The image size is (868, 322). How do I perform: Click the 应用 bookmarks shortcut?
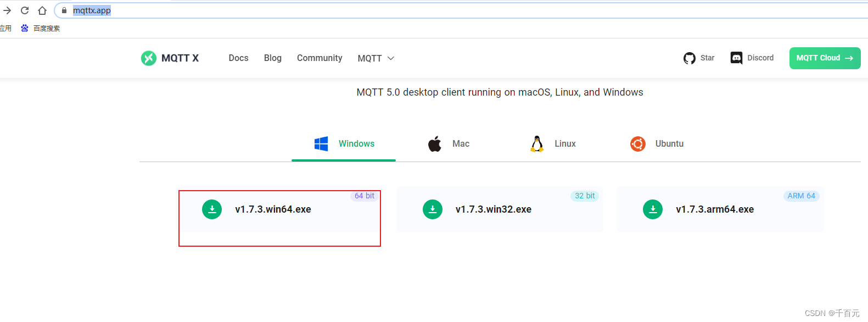pyautogui.click(x=5, y=29)
